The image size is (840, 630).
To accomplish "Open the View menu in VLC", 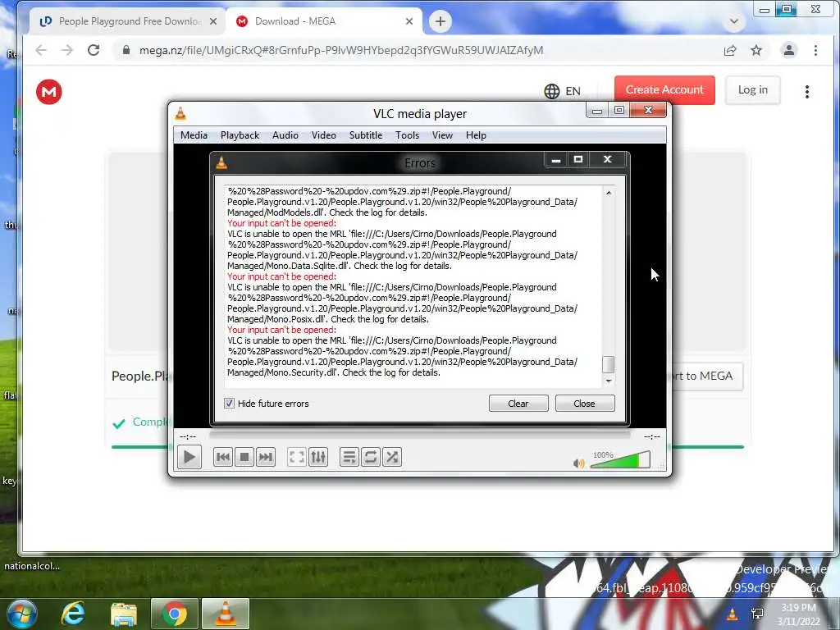I will (442, 135).
